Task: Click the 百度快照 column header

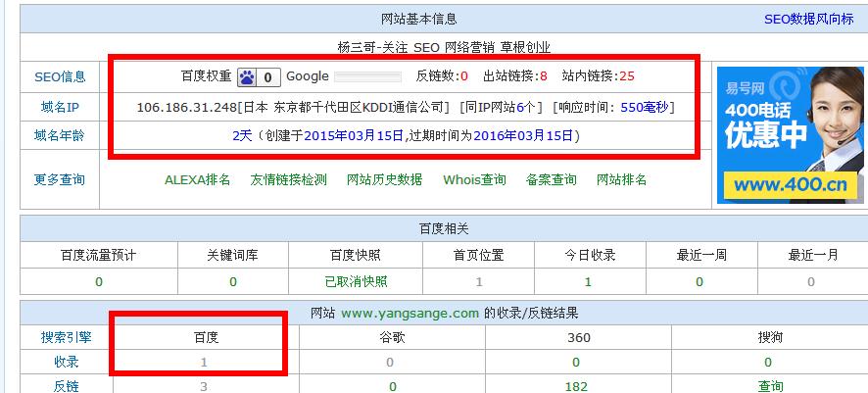Action: [356, 255]
